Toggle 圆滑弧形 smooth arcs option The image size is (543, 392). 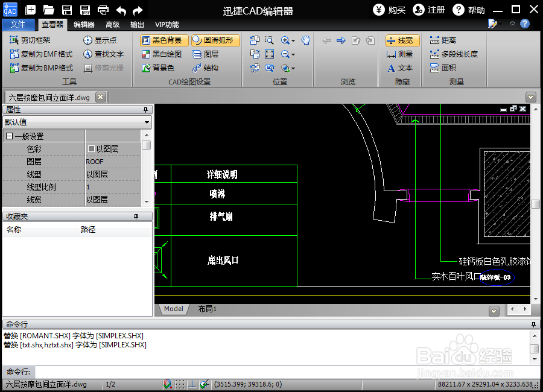tap(215, 40)
